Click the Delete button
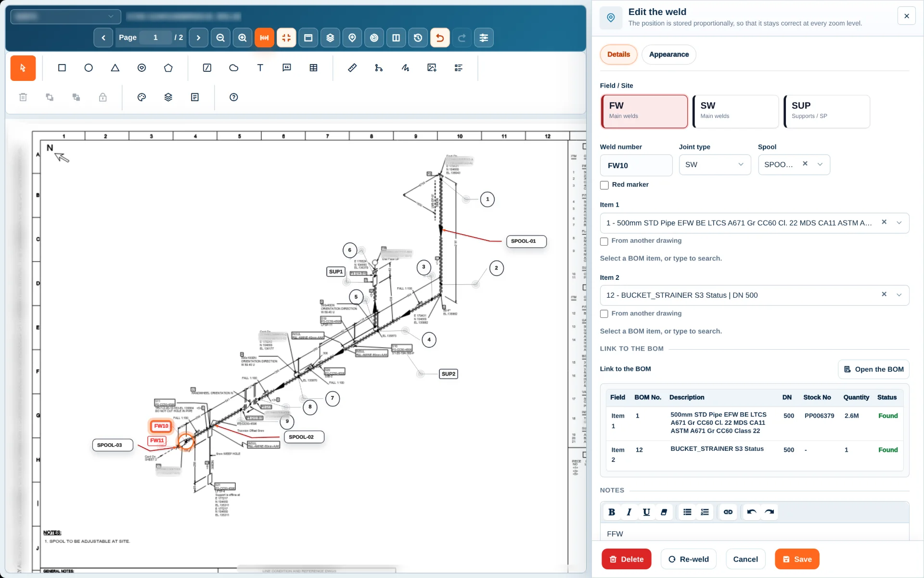Image resolution: width=924 pixels, height=578 pixels. (x=626, y=559)
